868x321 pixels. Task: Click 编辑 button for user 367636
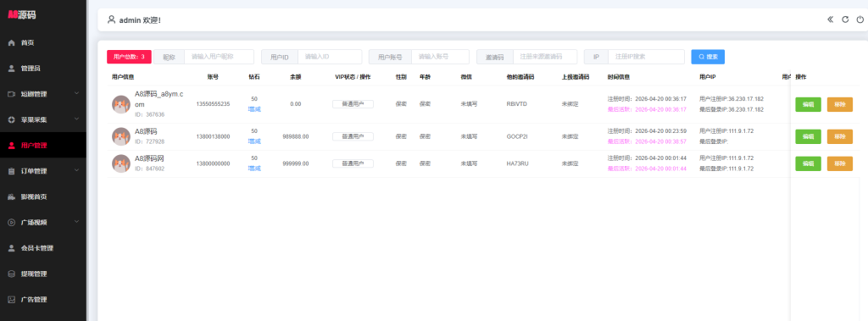(x=808, y=104)
